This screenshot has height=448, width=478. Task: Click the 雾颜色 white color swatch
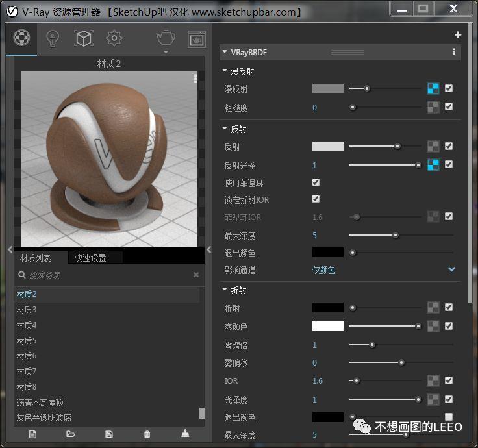click(328, 326)
